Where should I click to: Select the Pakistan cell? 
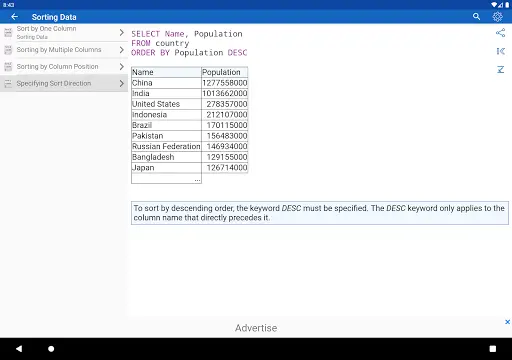point(166,136)
